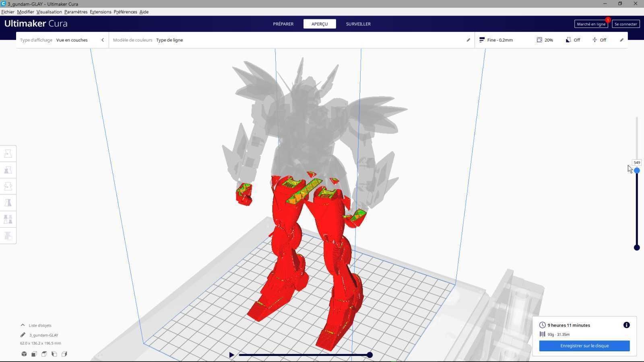The image size is (644, 362).
Task: Click pencil icon on print settings bar
Action: pyautogui.click(x=621, y=40)
